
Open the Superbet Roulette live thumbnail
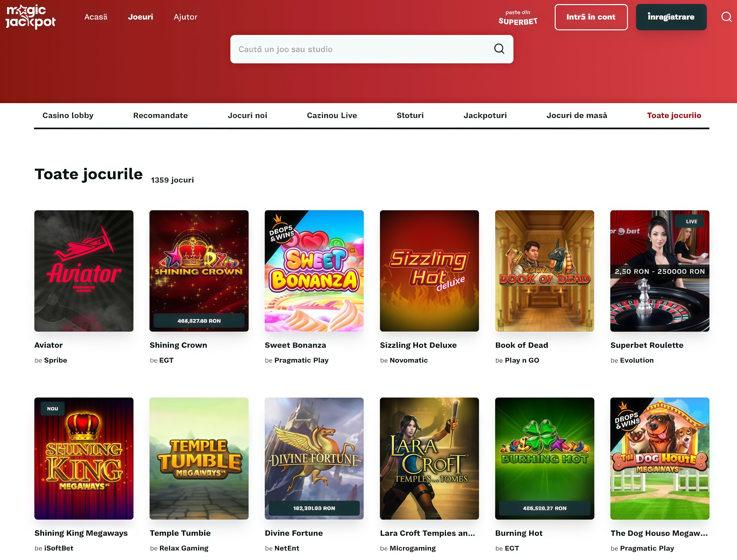(660, 271)
